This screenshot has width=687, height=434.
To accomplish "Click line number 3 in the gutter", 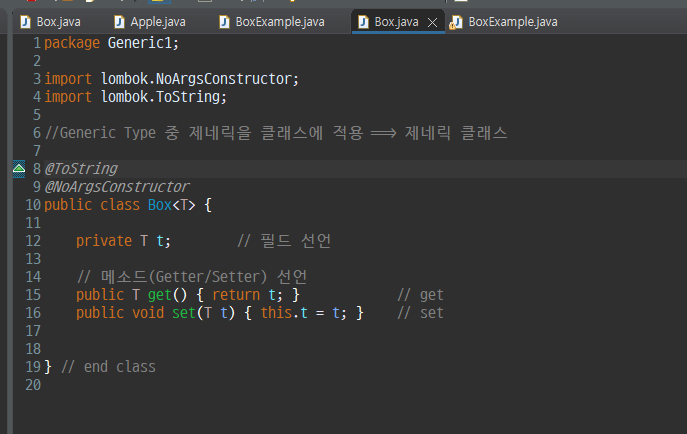I will tap(37, 79).
